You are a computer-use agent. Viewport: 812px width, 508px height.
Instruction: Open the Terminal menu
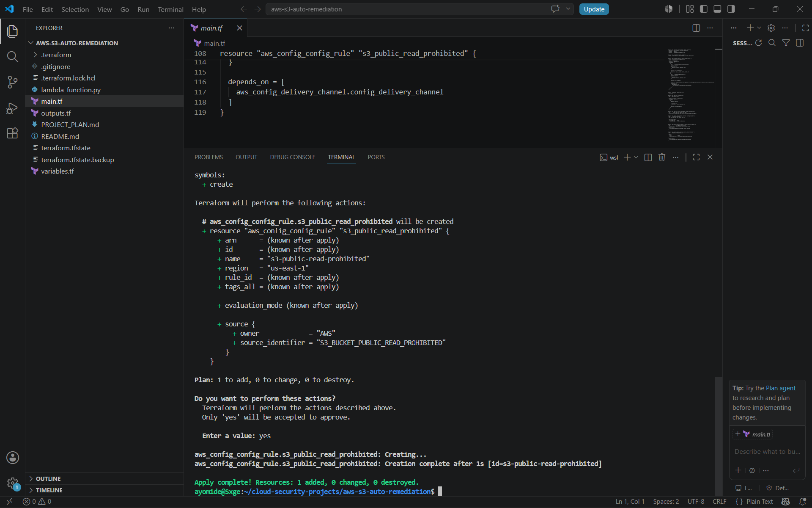point(170,9)
